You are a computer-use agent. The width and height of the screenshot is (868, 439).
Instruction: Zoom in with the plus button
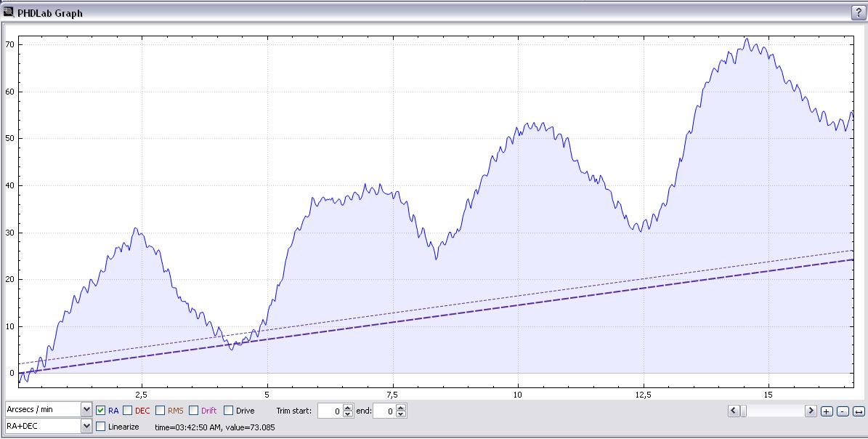827,411
